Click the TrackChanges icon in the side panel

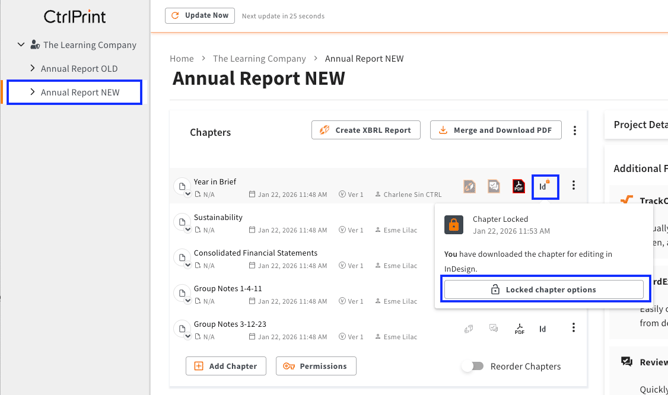coord(626,199)
